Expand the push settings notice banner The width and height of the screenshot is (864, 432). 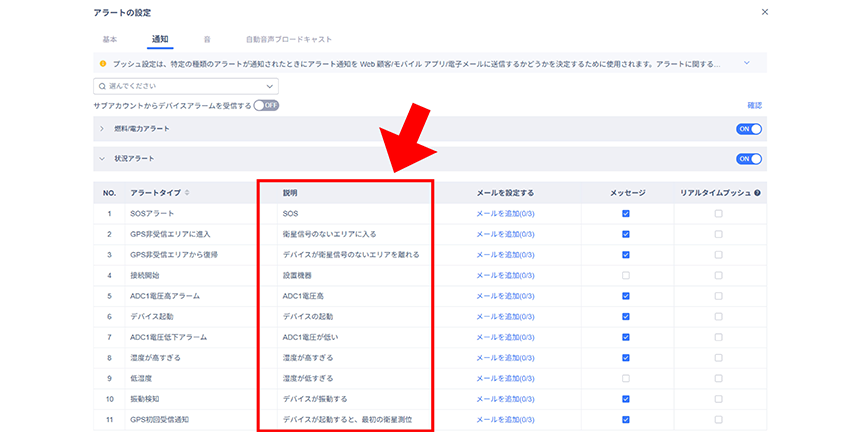[746, 63]
